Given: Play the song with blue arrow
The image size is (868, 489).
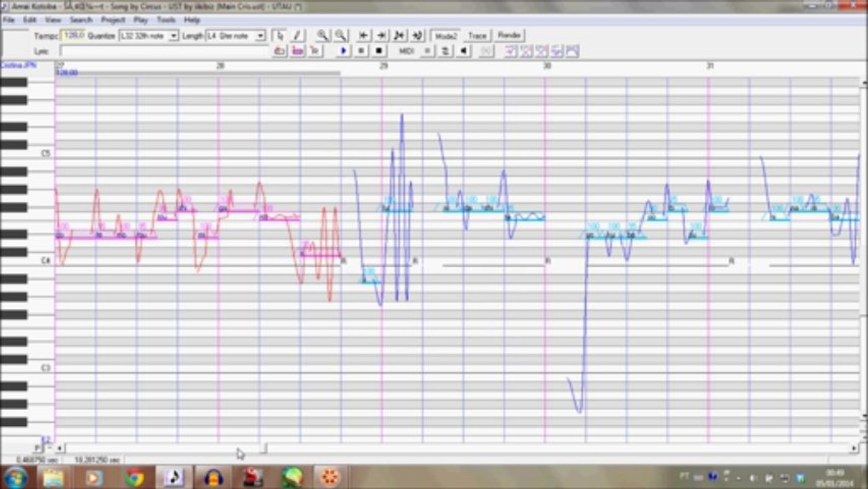Looking at the screenshot, I should (x=343, y=51).
